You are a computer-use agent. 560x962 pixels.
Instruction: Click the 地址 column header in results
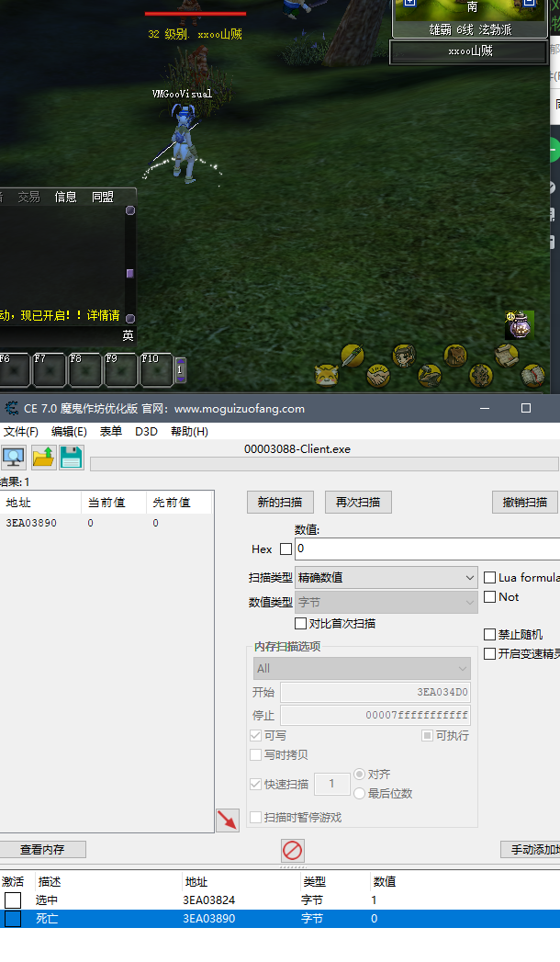coord(41,503)
